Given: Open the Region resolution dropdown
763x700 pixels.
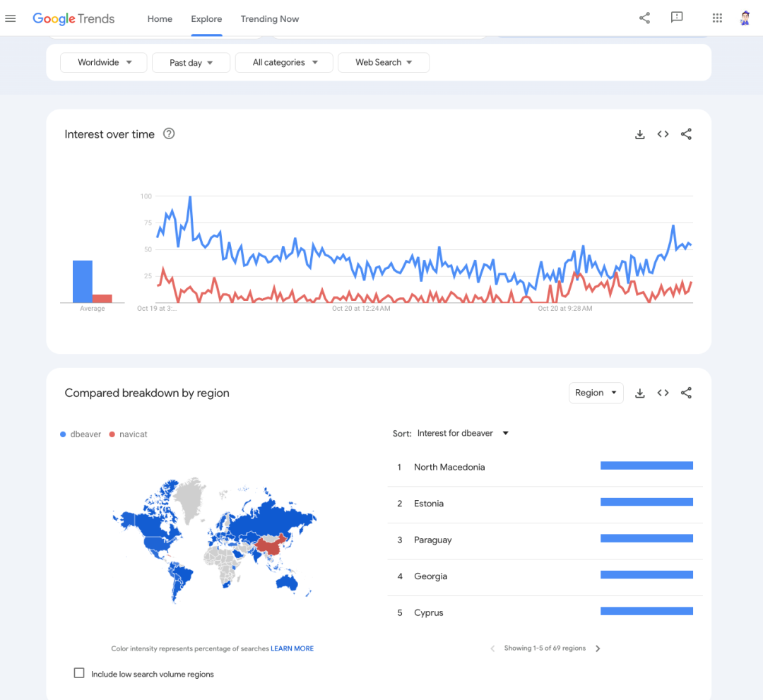Looking at the screenshot, I should pyautogui.click(x=596, y=393).
